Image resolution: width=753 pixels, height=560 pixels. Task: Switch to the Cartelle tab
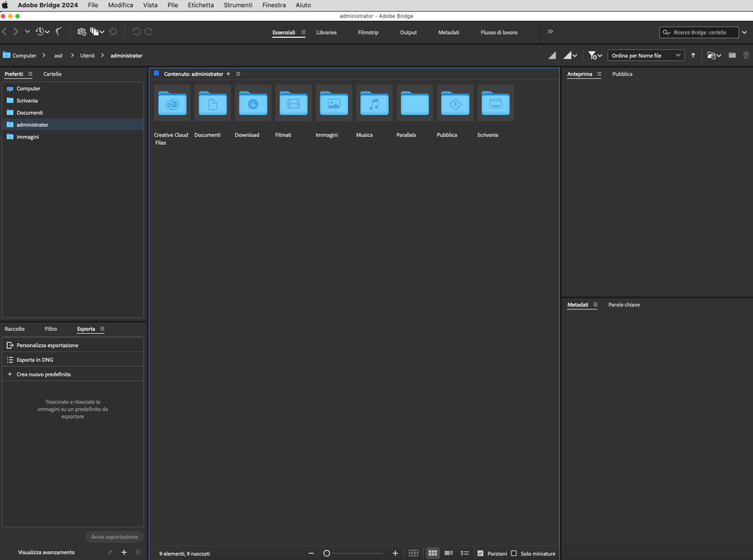[52, 74]
